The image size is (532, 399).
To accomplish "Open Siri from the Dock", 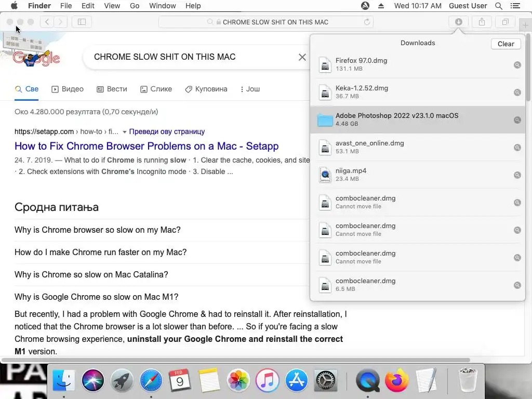I will coord(92,380).
